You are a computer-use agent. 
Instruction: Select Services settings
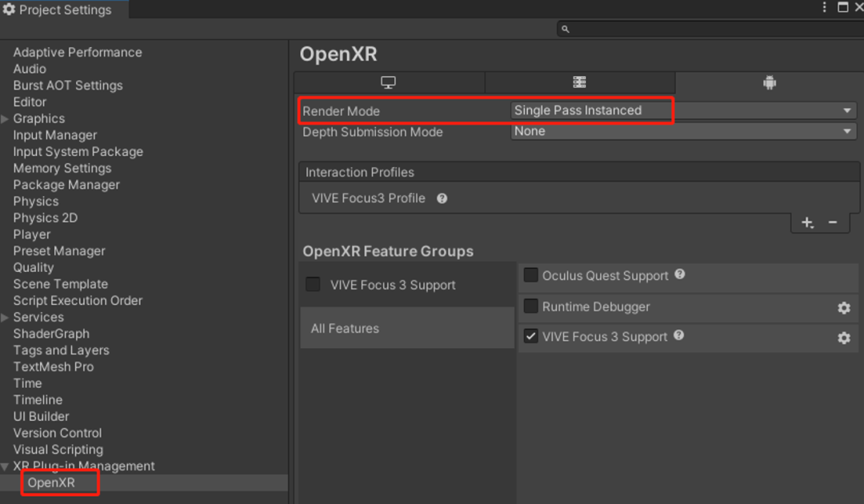[x=38, y=317]
